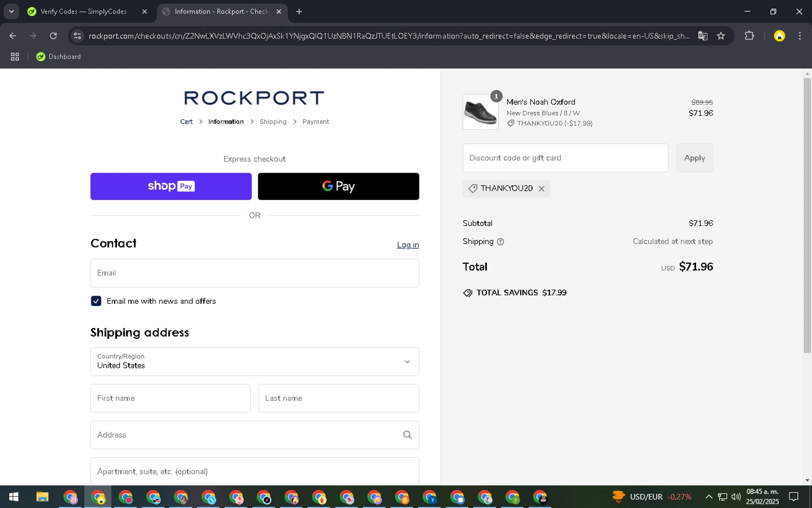Open site information icon in address bar

(77, 36)
